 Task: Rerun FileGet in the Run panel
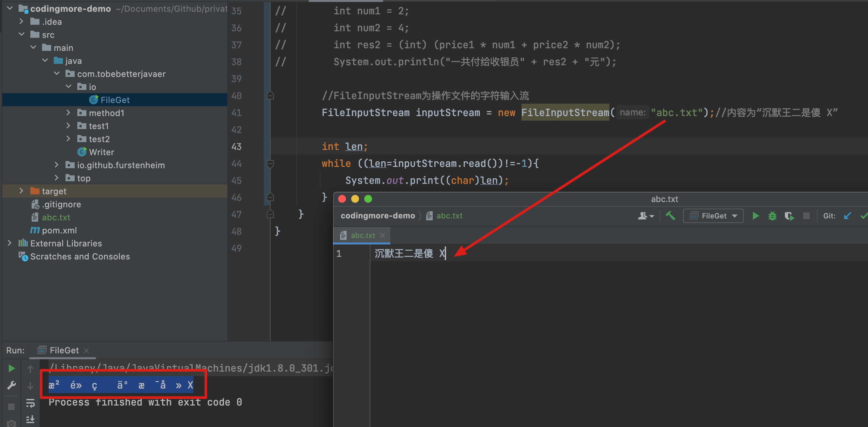tap(11, 368)
